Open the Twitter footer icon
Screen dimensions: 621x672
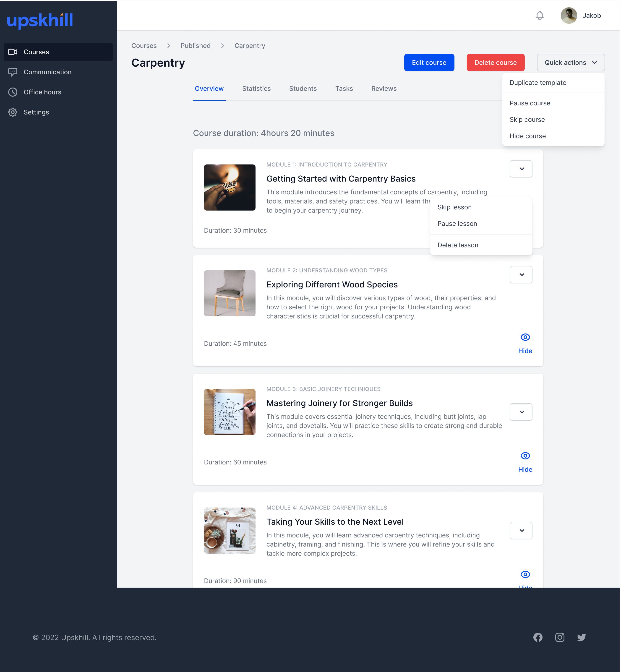pos(581,637)
